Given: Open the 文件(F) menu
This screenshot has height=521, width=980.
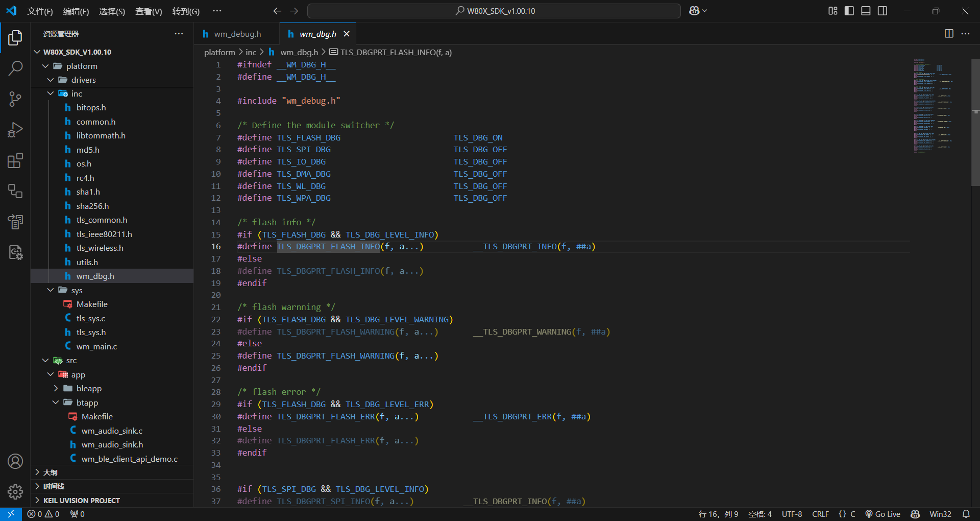Looking at the screenshot, I should 40,11.
